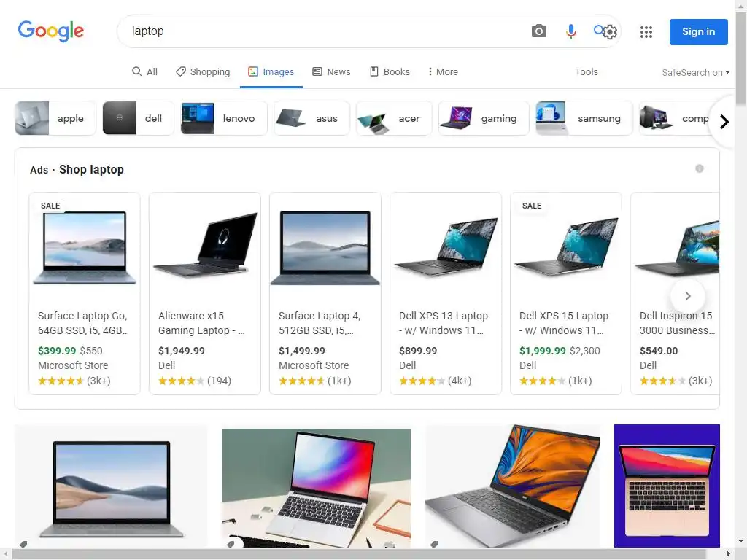The width and height of the screenshot is (747, 560).
Task: Open the Alienware x15 Gaming Laptop ad
Action: [205, 293]
